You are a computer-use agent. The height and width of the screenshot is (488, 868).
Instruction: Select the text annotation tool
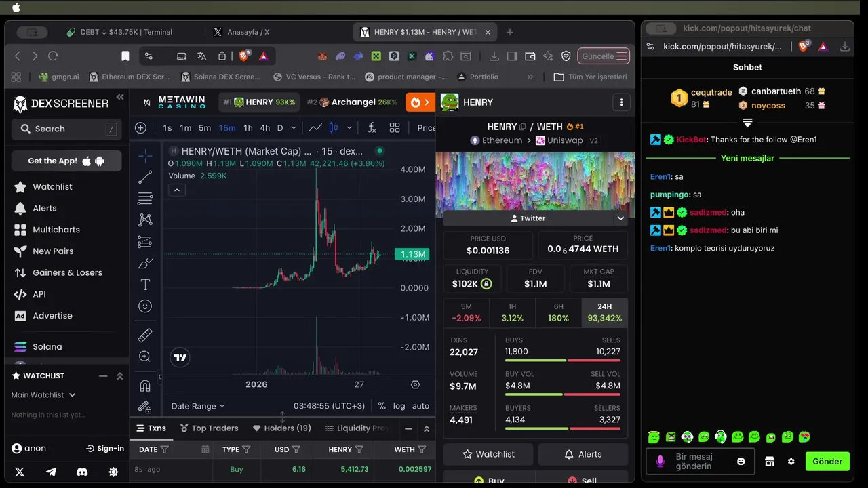[x=145, y=285]
